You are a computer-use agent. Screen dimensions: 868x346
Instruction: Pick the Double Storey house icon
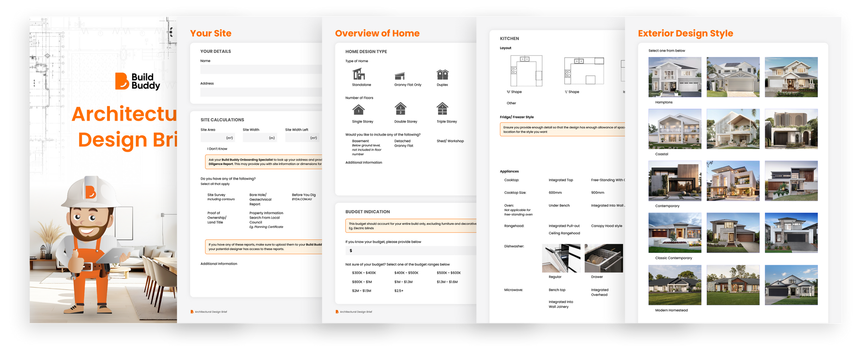[401, 109]
